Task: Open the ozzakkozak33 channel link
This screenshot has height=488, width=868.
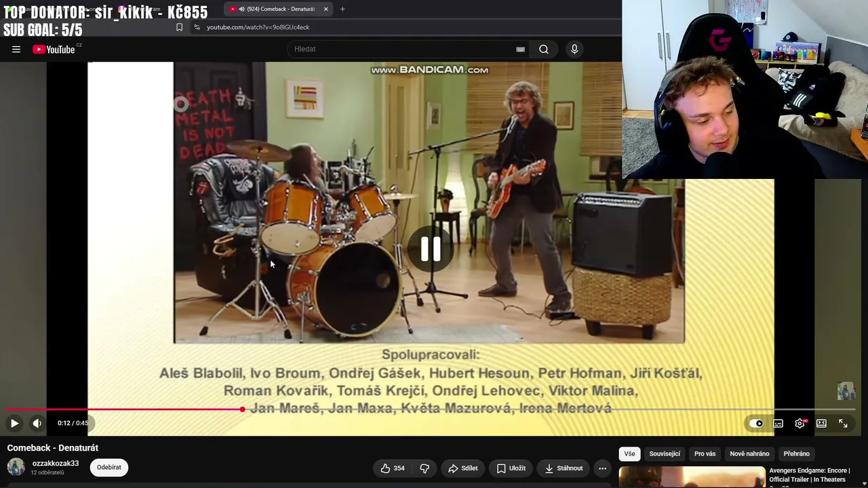Action: point(56,464)
